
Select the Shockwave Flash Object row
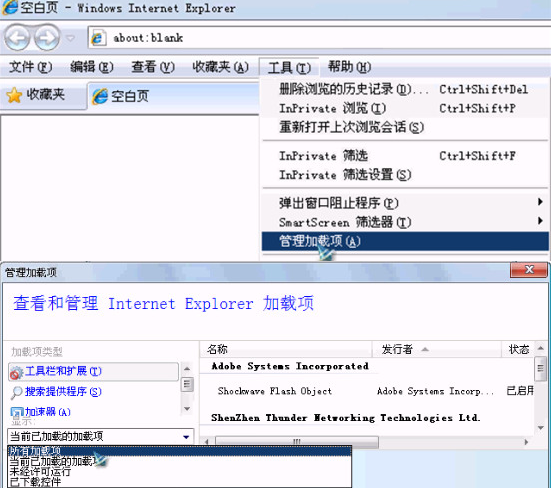tap(367, 391)
